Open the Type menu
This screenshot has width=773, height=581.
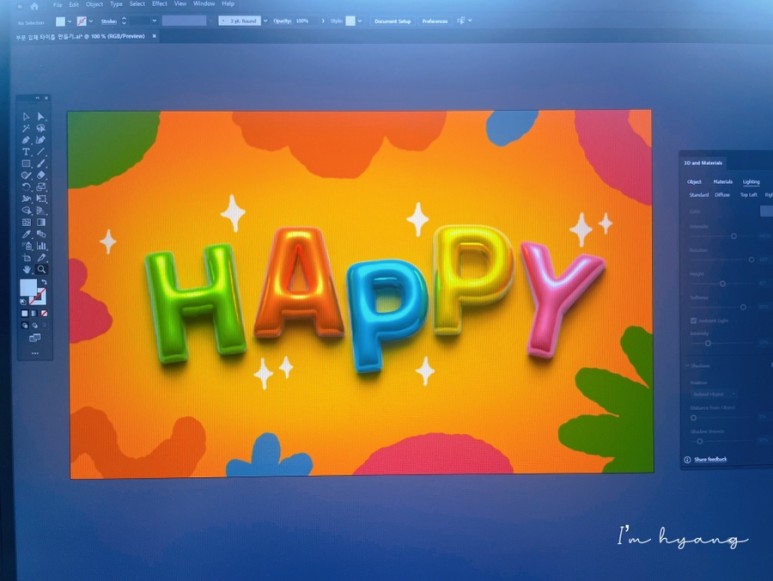[116, 4]
